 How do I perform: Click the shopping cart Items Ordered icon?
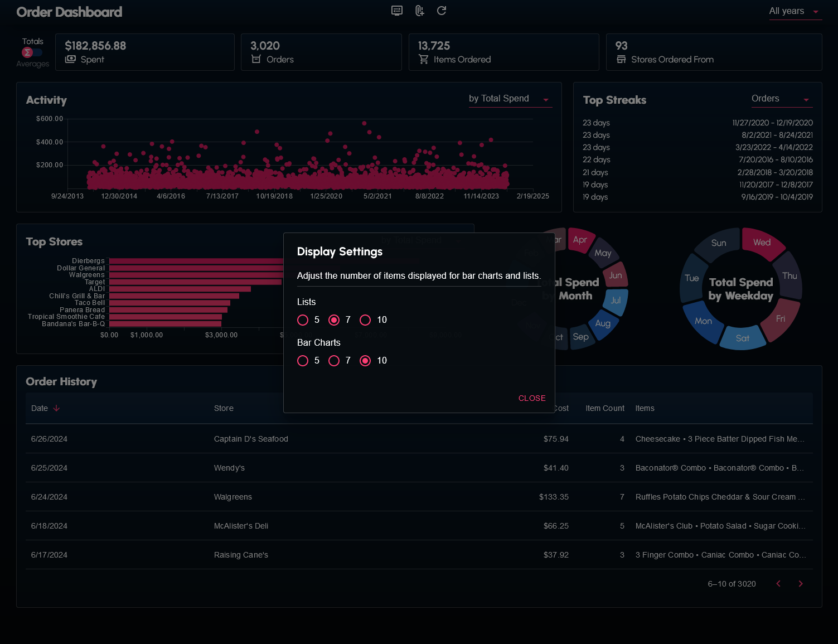(x=424, y=59)
